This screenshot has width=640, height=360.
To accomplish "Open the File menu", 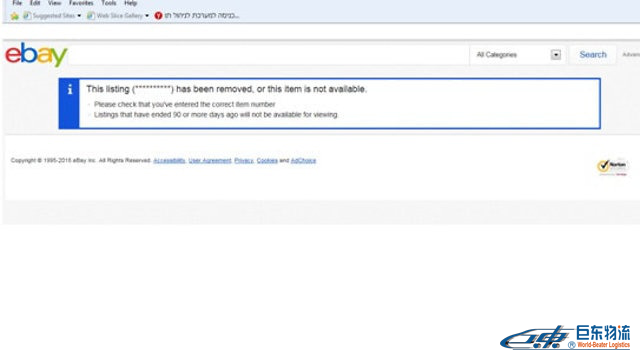I will [17, 3].
